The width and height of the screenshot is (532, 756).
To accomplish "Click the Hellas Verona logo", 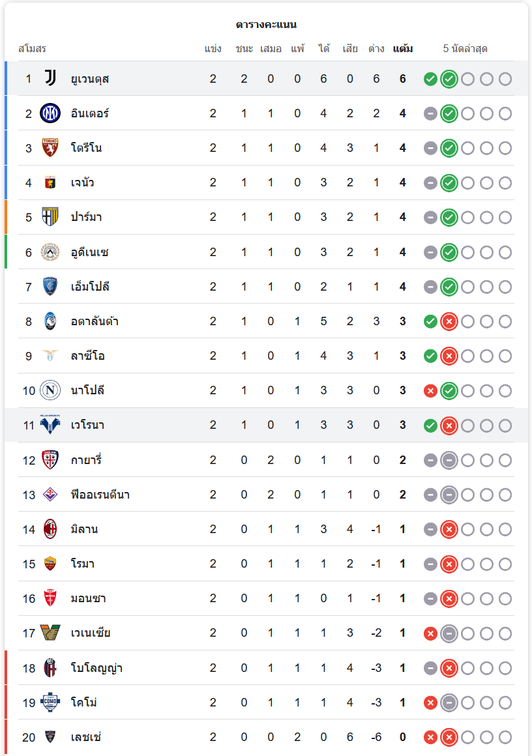I will pyautogui.click(x=50, y=425).
